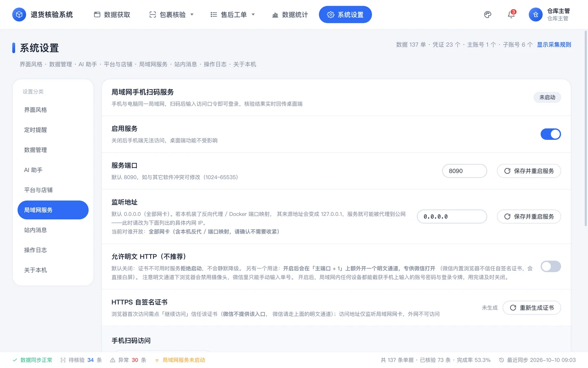Click the 待核验 count 34 in status bar
The width and height of the screenshot is (588, 368).
coord(91,360)
